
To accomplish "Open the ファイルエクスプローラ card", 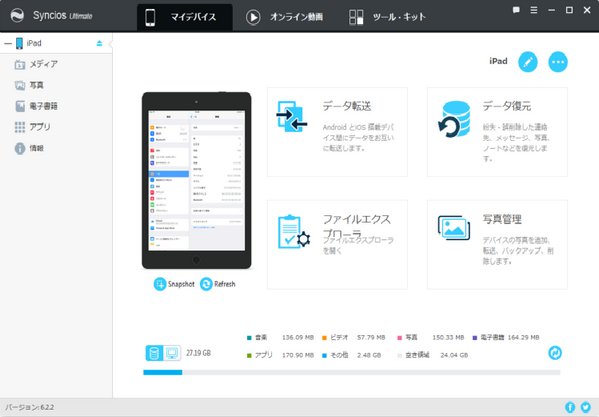I will 337,245.
